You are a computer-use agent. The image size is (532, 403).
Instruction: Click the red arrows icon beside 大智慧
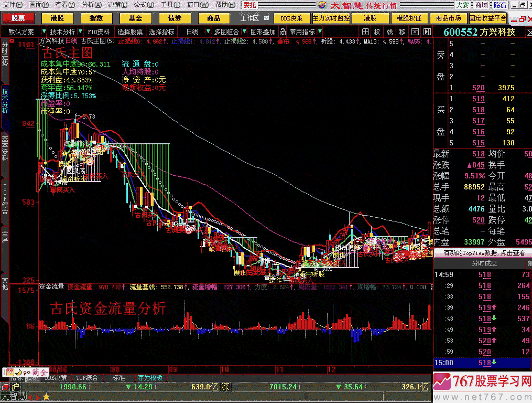pos(34,397)
